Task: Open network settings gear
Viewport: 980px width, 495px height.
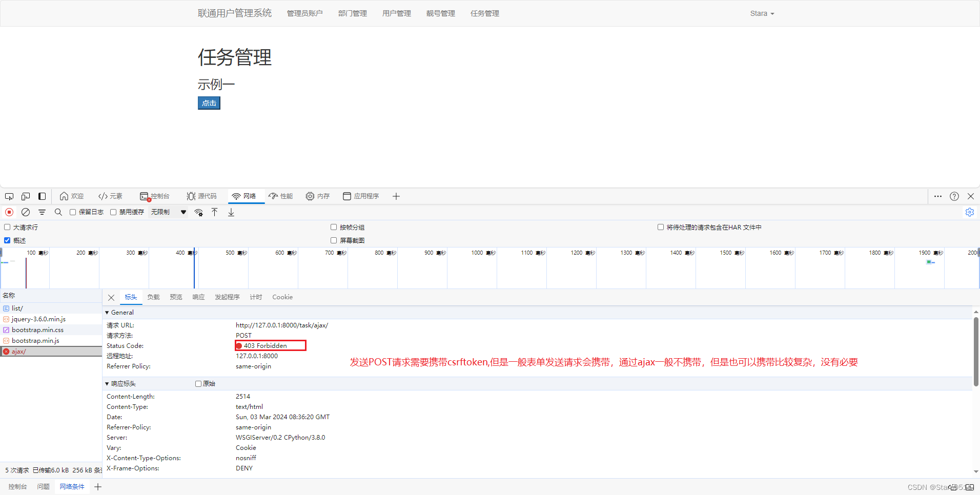Action: click(x=970, y=212)
